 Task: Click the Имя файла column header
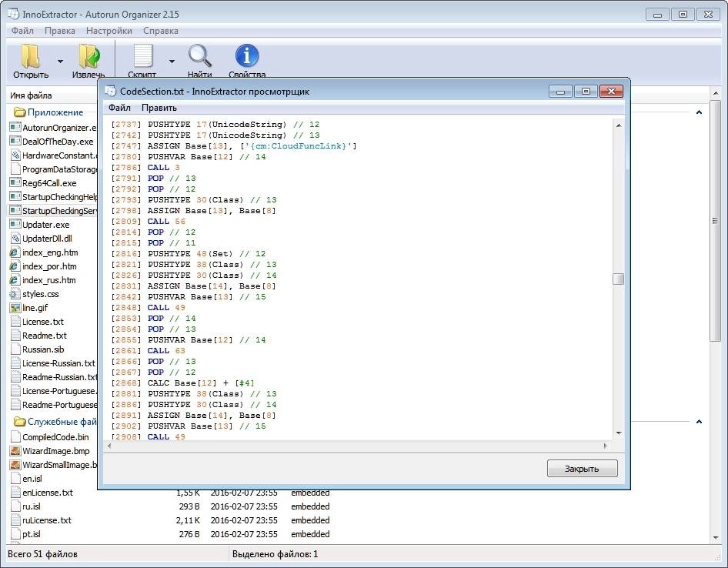click(x=31, y=95)
